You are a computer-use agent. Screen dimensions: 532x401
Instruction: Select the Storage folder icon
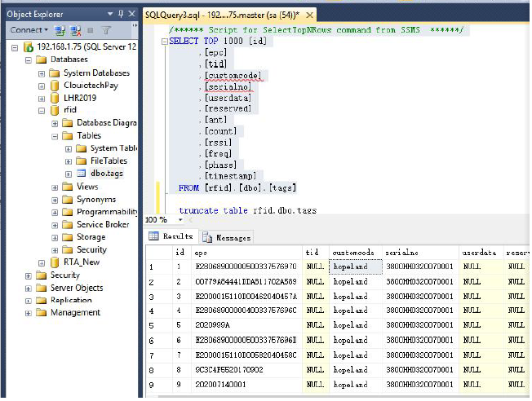(68, 237)
